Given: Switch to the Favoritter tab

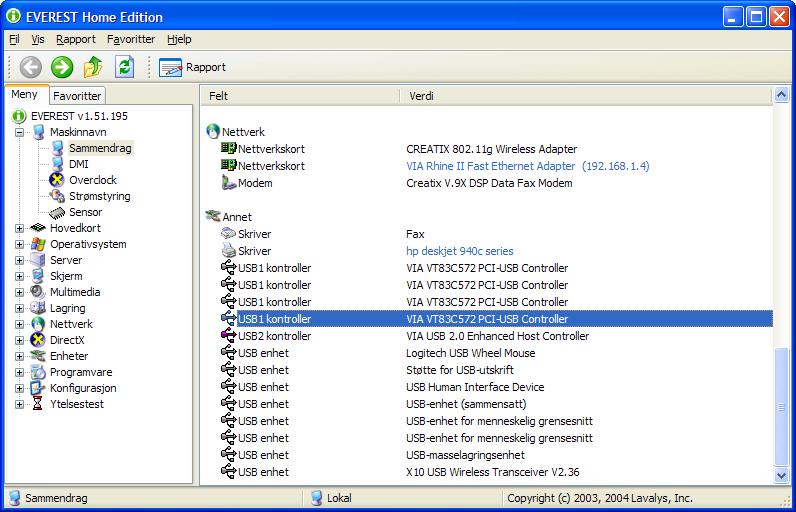Looking at the screenshot, I should pos(77,96).
